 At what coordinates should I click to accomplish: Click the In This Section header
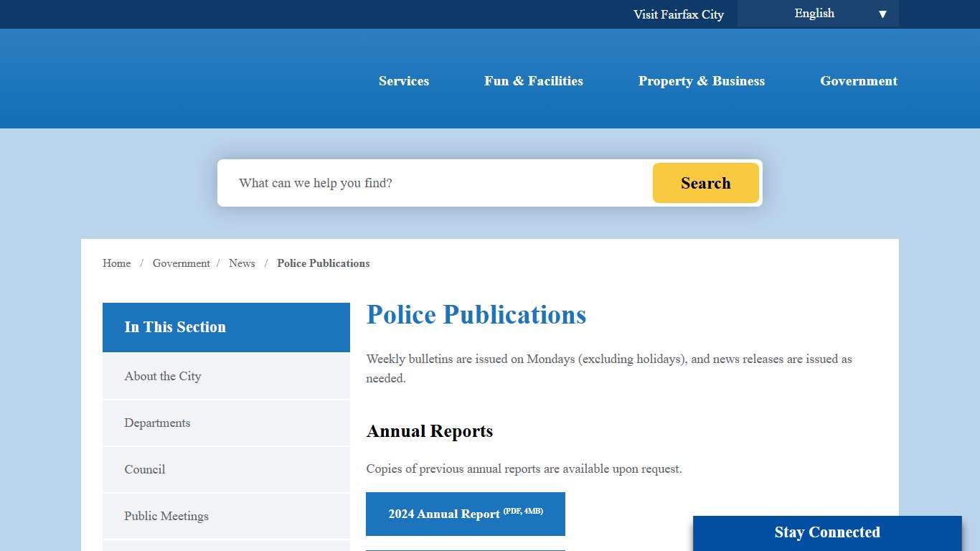click(x=175, y=327)
